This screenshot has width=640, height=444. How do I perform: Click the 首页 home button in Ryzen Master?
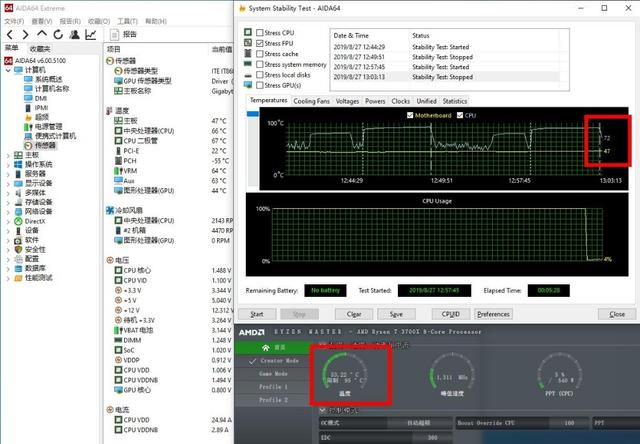coord(273,347)
